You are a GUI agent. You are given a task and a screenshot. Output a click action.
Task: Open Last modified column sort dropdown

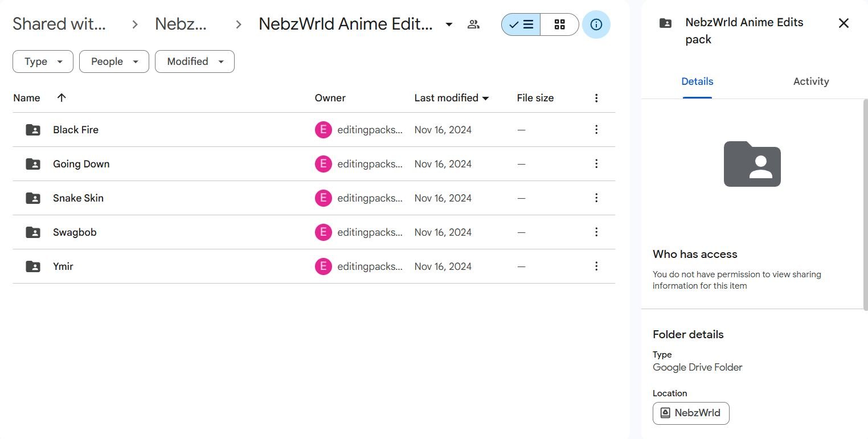tap(486, 98)
